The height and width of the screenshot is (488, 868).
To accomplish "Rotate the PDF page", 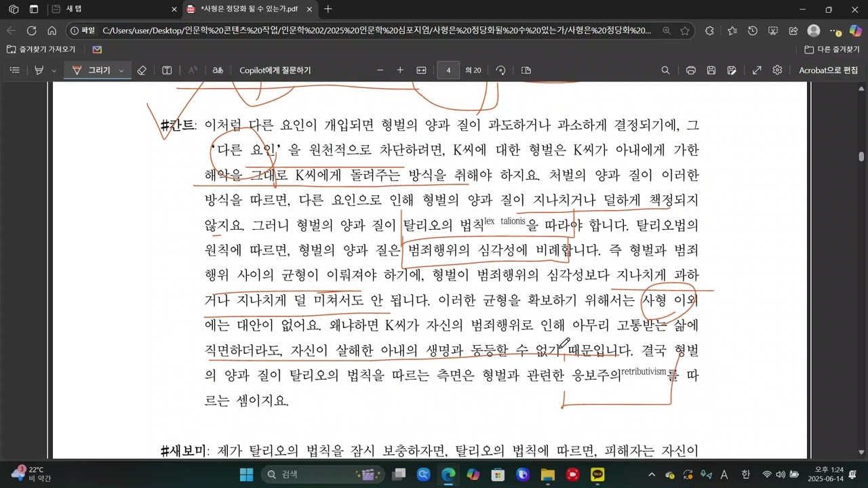I will click(501, 70).
